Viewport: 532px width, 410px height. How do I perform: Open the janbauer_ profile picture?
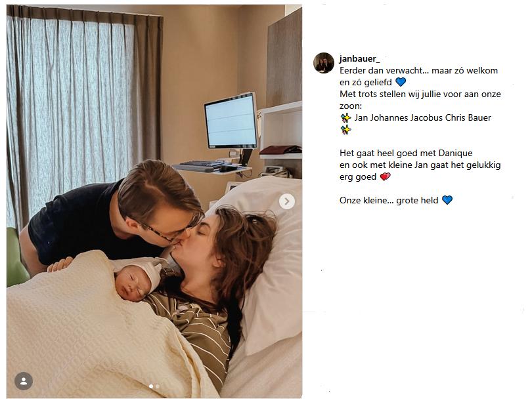[x=324, y=63]
